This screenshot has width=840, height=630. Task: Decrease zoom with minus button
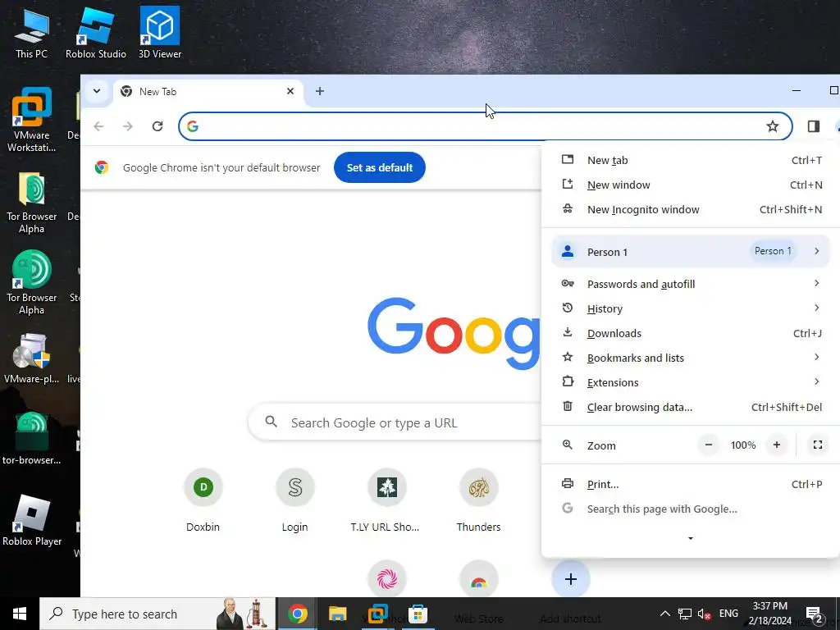coord(708,445)
